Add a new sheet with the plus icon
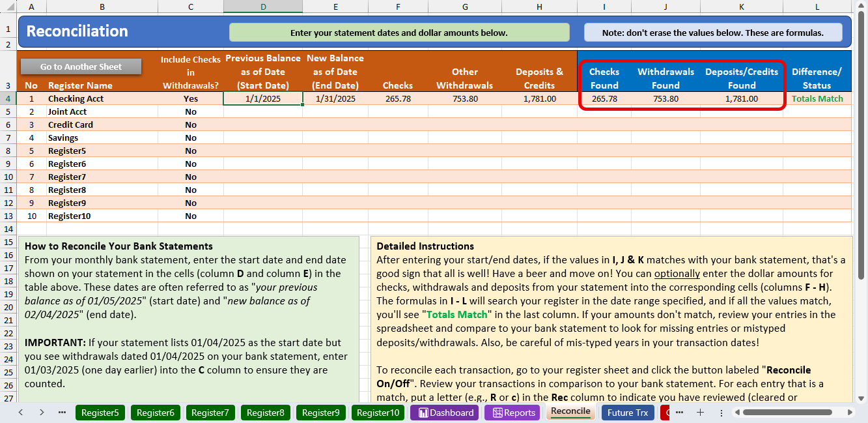The image size is (868, 423). [x=701, y=413]
